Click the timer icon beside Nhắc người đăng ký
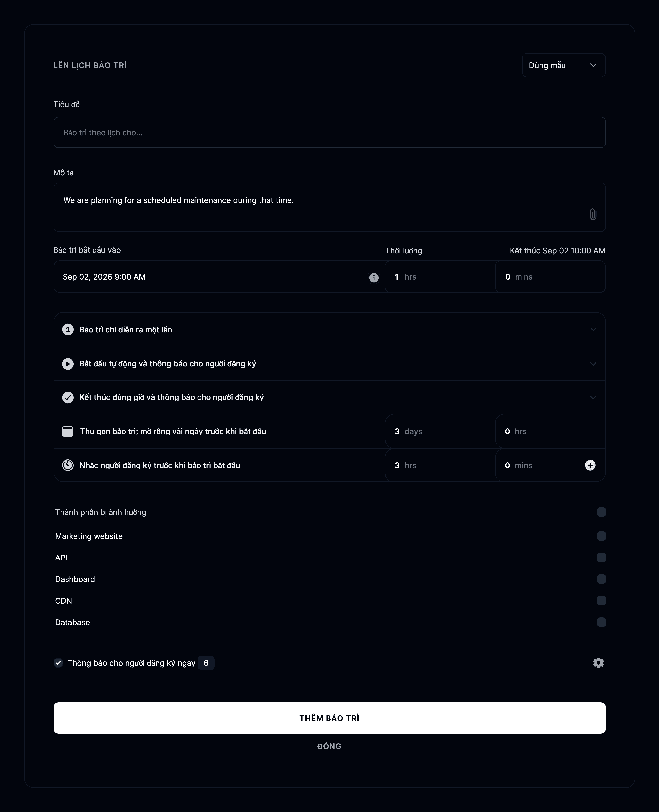The image size is (659, 812). tap(68, 465)
